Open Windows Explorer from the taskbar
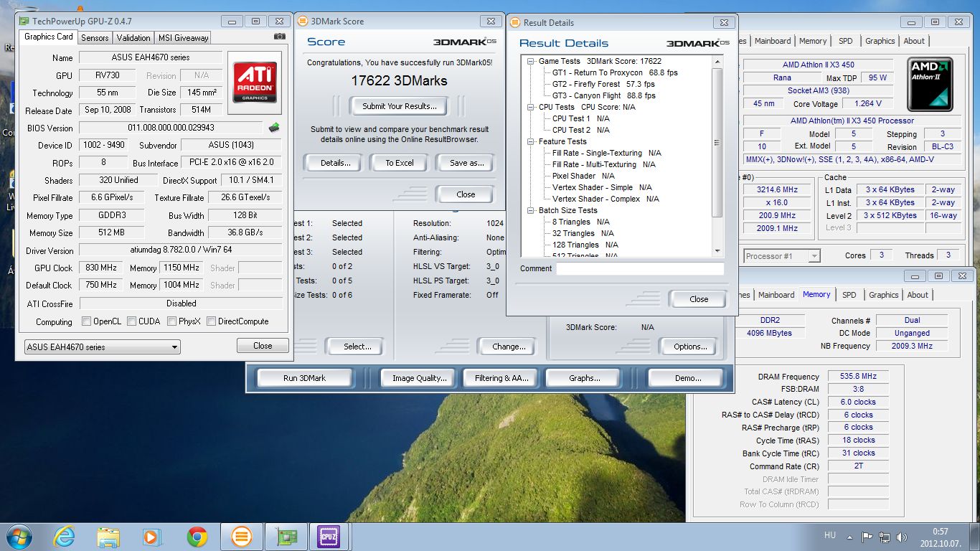980x551 pixels. (x=108, y=537)
